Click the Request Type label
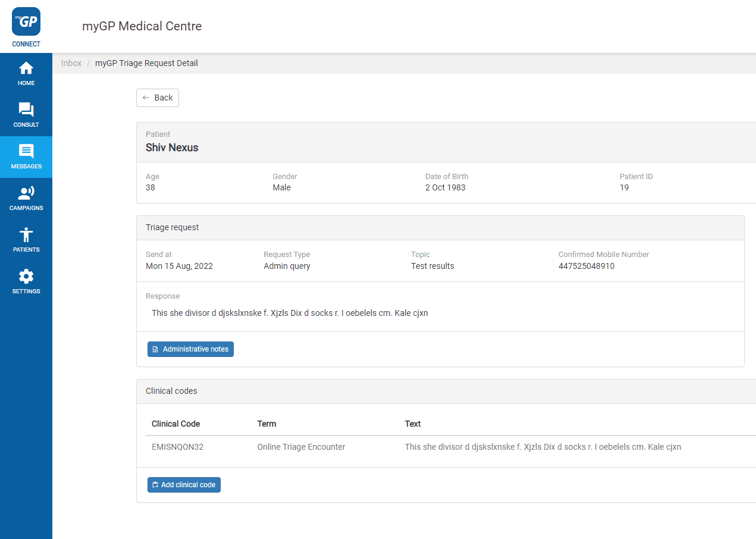The image size is (756, 539). [287, 255]
